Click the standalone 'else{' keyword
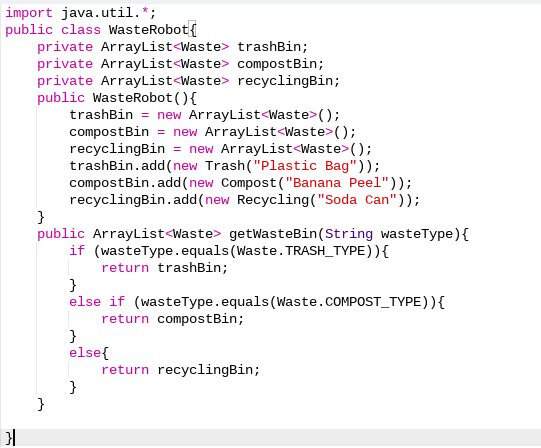The width and height of the screenshot is (541, 448). (x=89, y=353)
